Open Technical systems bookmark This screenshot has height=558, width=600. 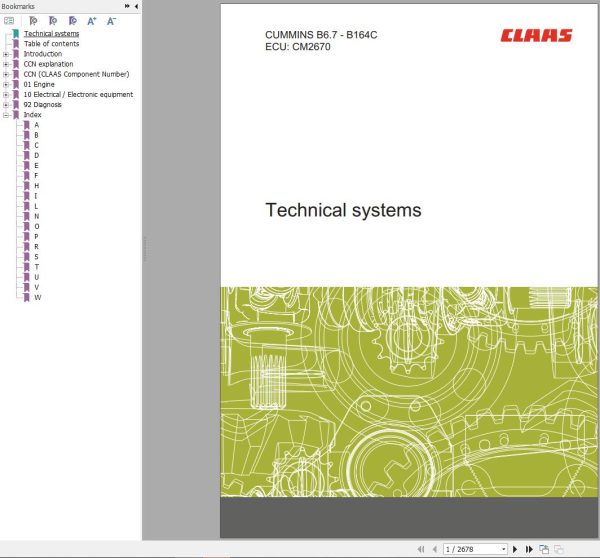[51, 34]
